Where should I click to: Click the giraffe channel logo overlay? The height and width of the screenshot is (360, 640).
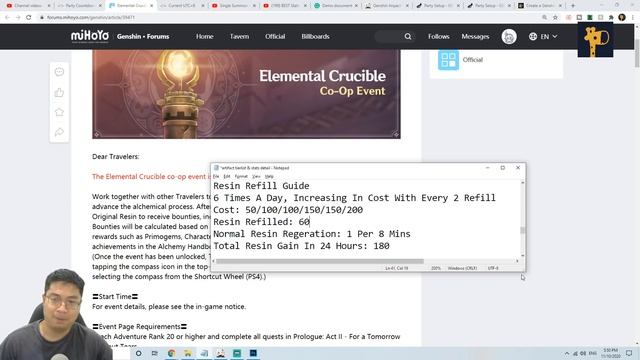(x=596, y=40)
